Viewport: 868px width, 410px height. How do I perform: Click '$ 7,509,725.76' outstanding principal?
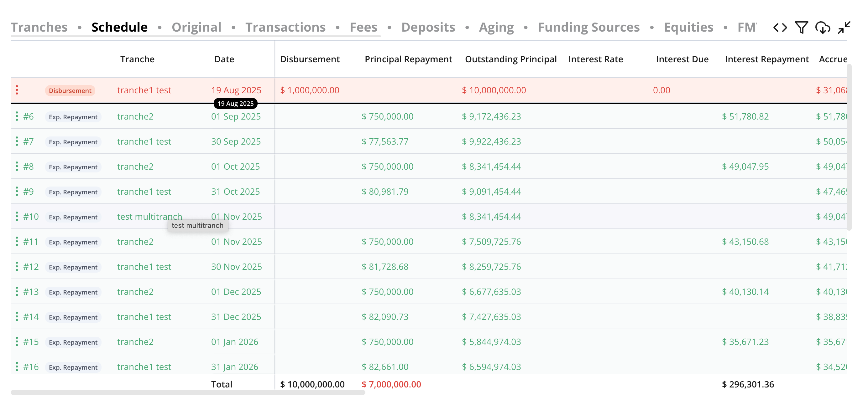click(x=491, y=241)
